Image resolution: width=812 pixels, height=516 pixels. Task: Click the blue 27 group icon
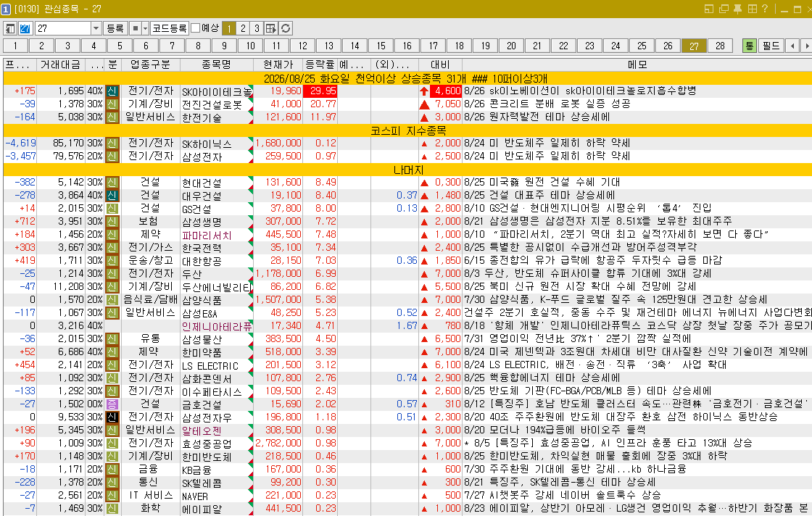pyautogui.click(x=25, y=28)
